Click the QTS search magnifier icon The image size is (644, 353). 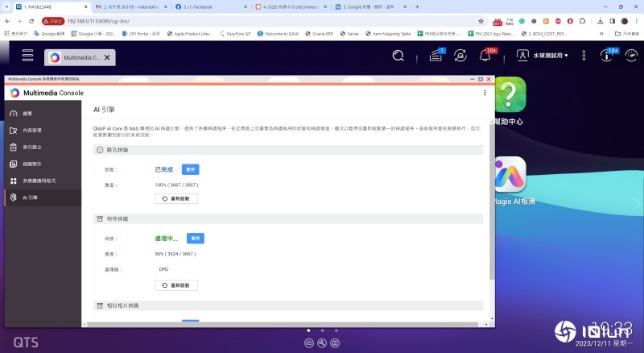398,56
